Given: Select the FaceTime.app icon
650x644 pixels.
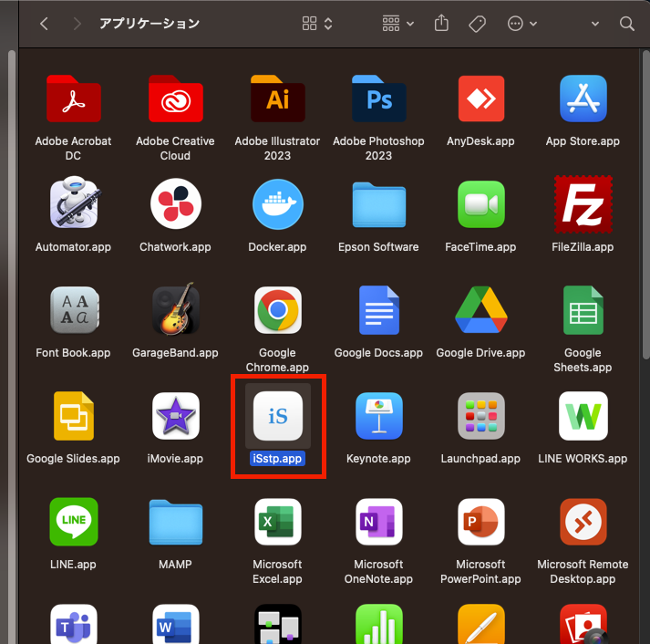Looking at the screenshot, I should pos(480,204).
